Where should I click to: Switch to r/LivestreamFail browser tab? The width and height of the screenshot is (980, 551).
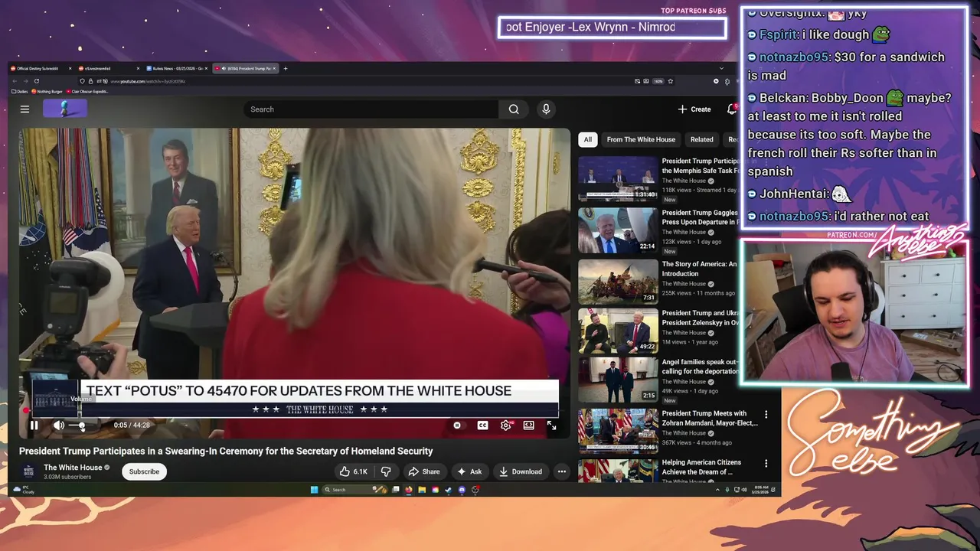[x=107, y=69]
